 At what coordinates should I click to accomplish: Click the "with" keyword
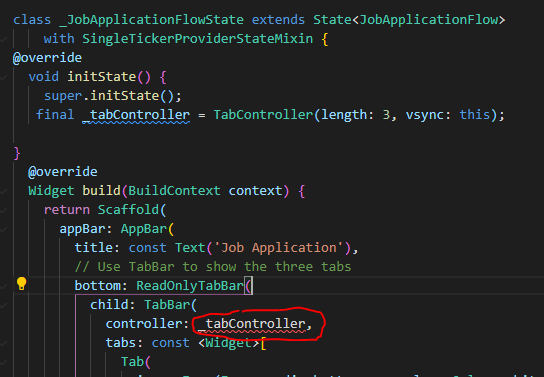click(x=59, y=38)
